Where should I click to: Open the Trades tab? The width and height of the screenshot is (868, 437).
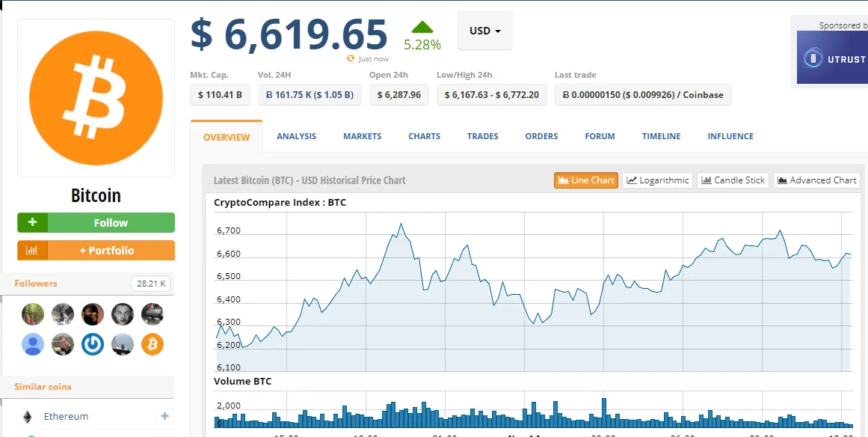[483, 136]
